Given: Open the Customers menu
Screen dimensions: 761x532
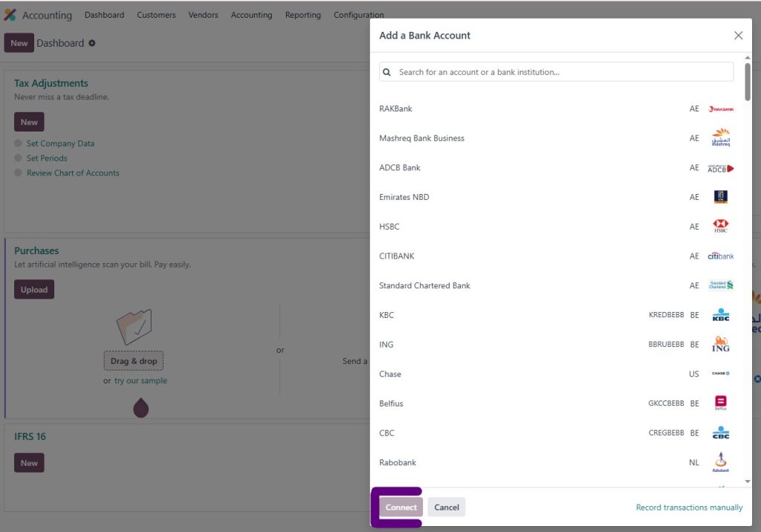Looking at the screenshot, I should (x=156, y=15).
